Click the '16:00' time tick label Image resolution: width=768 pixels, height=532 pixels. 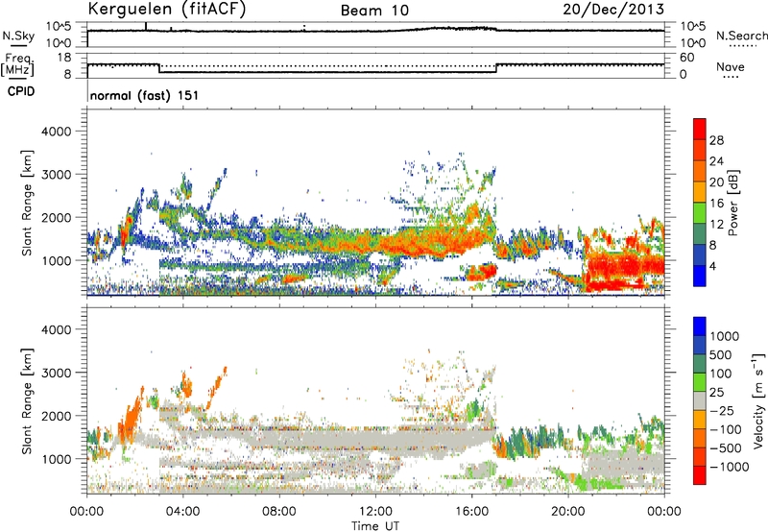(x=472, y=512)
